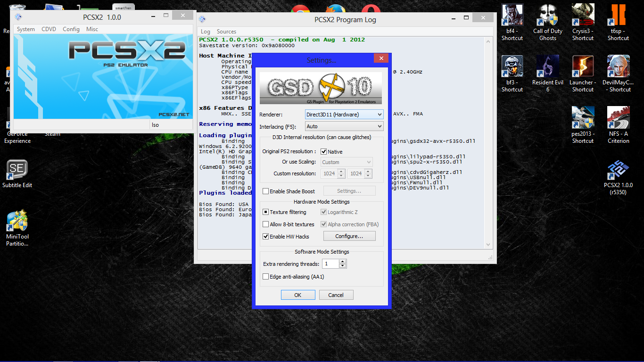Open Resident Evil 6 desktop icon
Viewport: 644px width, 362px height.
547,74
